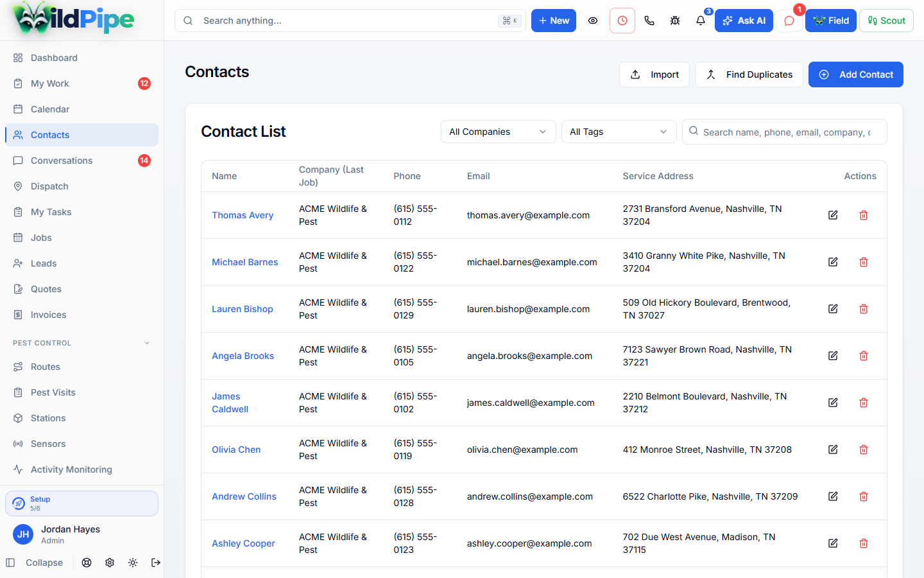Viewport: 924px width, 578px height.
Task: Delete Ashley Cooper contact
Action: [x=864, y=543]
